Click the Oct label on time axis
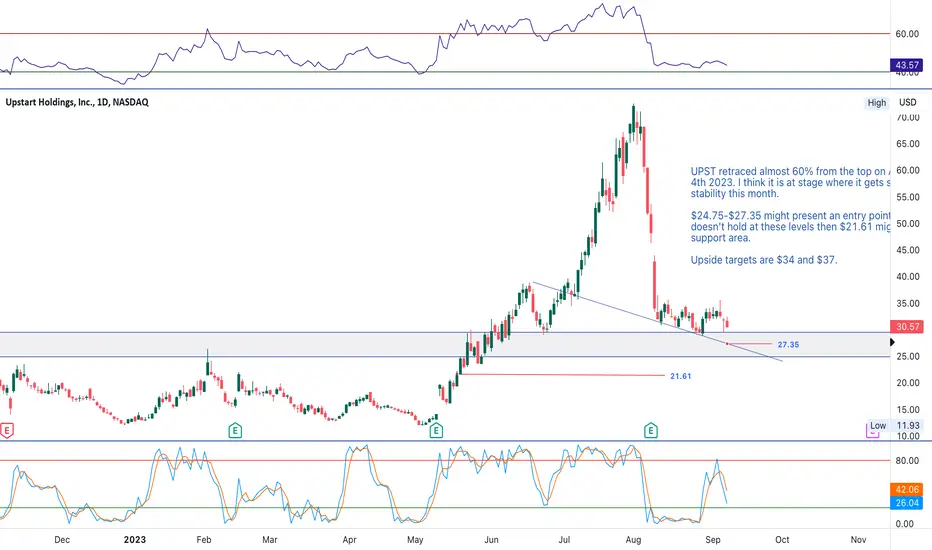 782,540
